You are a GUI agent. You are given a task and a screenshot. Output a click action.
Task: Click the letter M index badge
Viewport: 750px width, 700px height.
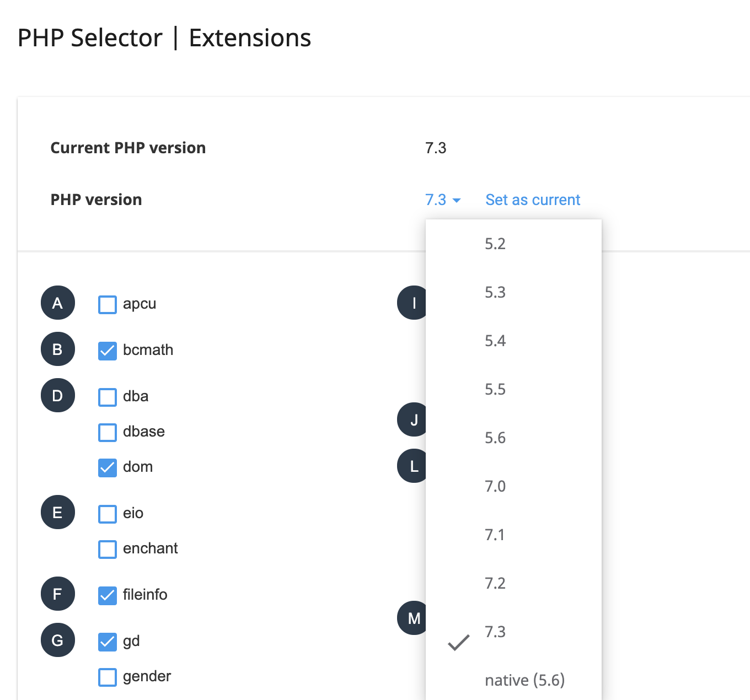tap(413, 618)
